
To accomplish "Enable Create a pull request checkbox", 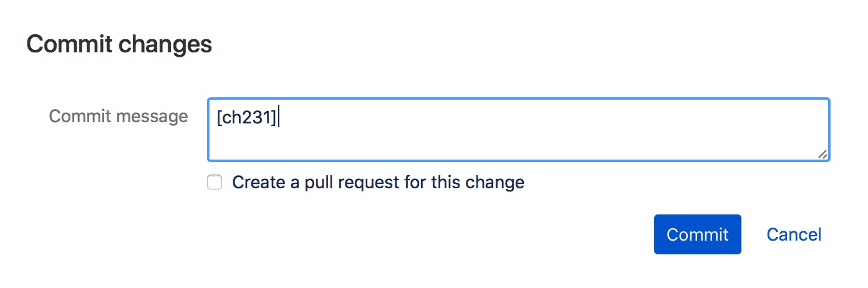I will [x=215, y=183].
